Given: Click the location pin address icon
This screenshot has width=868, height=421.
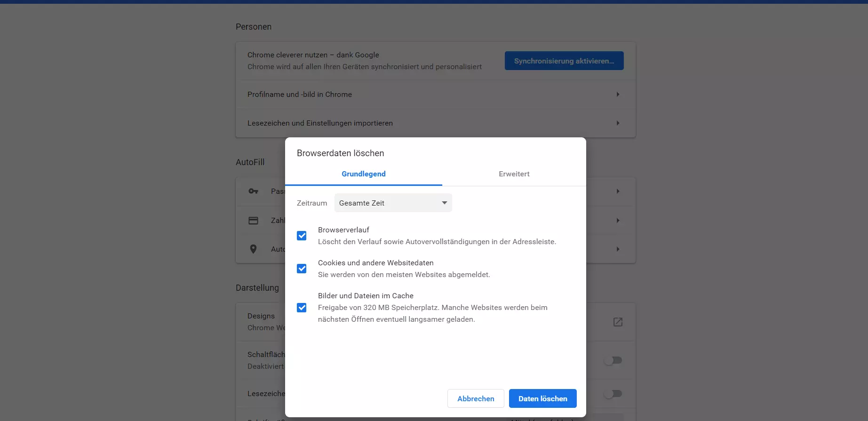Looking at the screenshot, I should (x=253, y=249).
